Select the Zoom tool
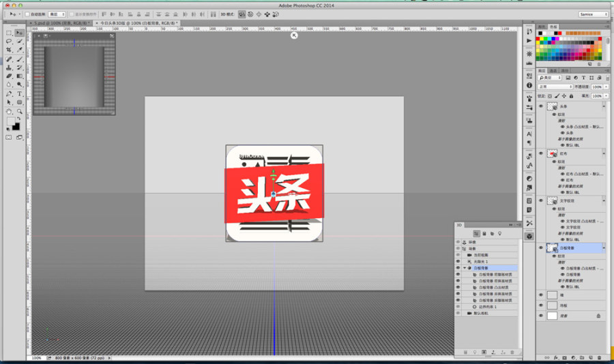 pyautogui.click(x=19, y=112)
